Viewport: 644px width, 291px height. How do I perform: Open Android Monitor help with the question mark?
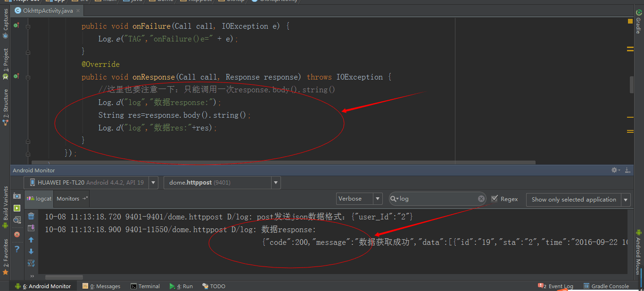click(17, 249)
